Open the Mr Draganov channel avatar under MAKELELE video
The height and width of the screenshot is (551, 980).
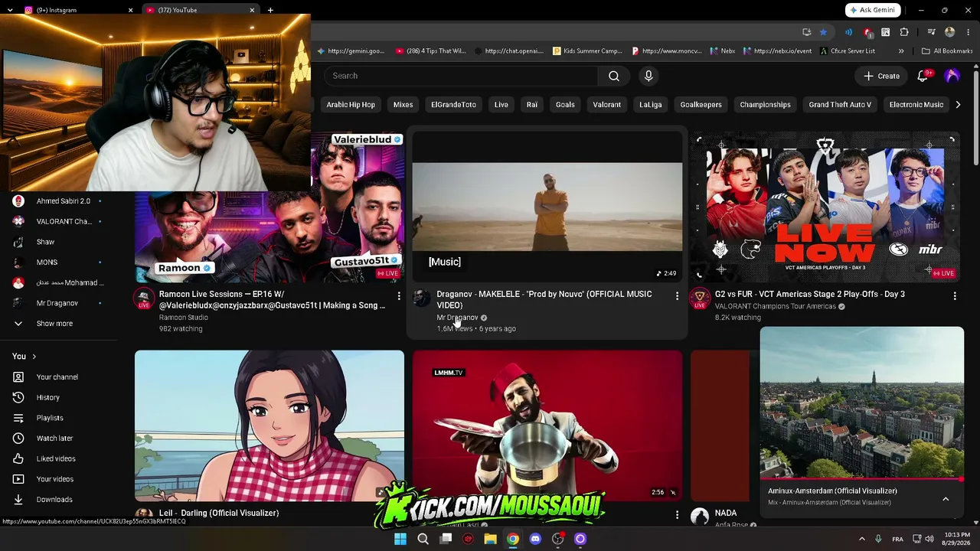(422, 298)
